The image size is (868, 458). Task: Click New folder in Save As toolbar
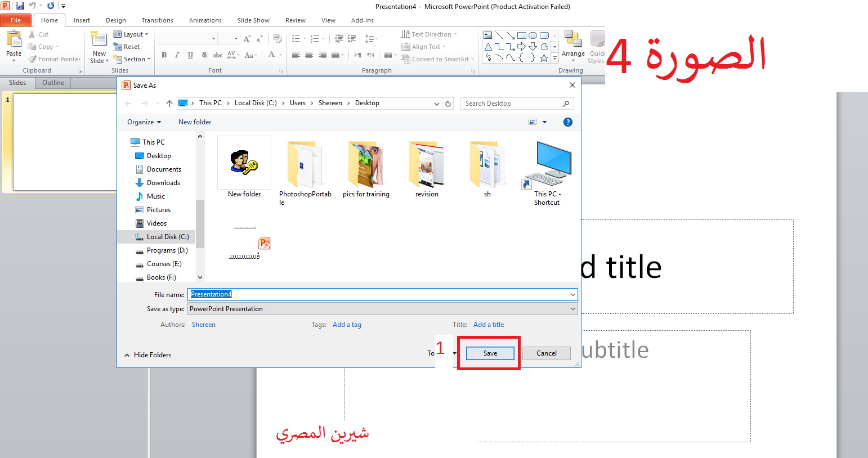pyautogui.click(x=195, y=122)
